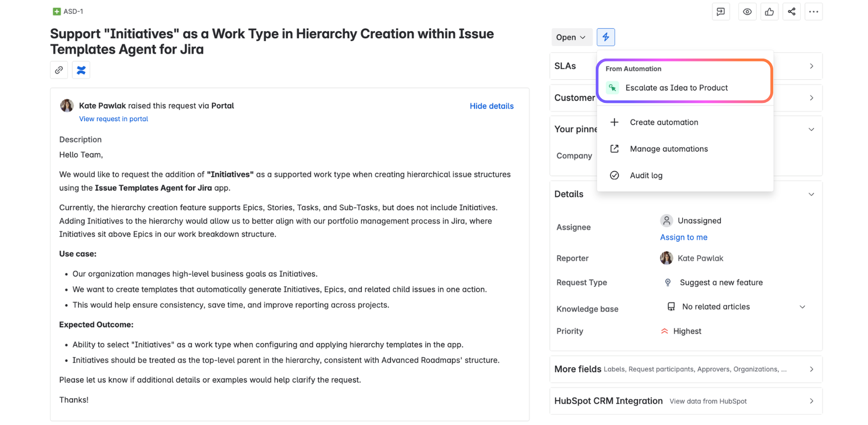Click the share icon
The width and height of the screenshot is (868, 425).
click(792, 12)
